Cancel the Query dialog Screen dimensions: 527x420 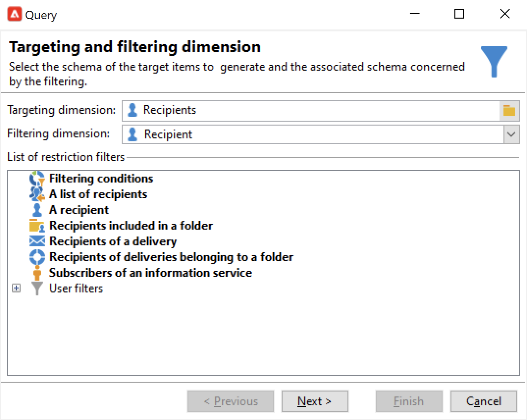point(483,401)
